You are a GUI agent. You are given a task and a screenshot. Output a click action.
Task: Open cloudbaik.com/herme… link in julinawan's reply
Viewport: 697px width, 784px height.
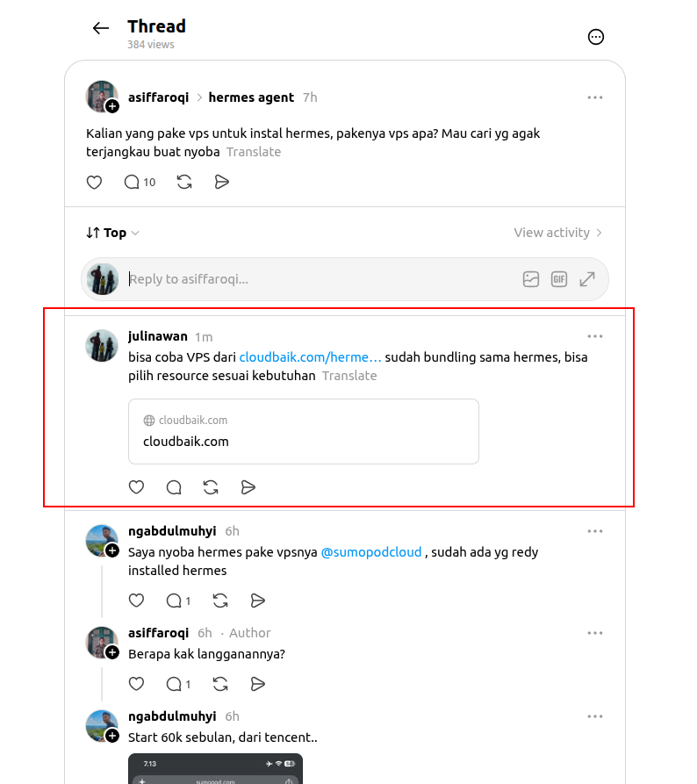click(310, 357)
